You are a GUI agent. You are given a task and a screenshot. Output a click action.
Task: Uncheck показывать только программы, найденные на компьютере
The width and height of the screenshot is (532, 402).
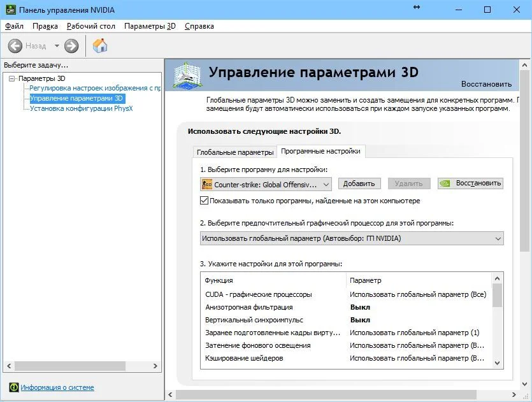coord(204,199)
